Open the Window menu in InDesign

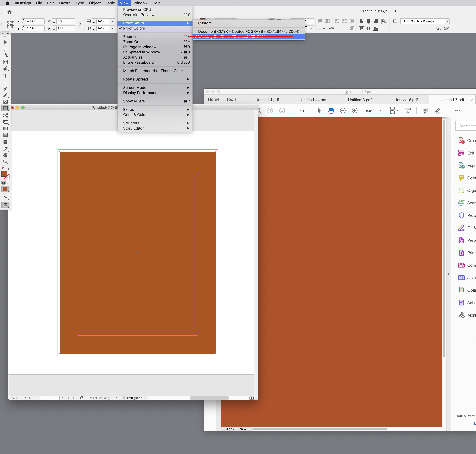pyautogui.click(x=140, y=3)
